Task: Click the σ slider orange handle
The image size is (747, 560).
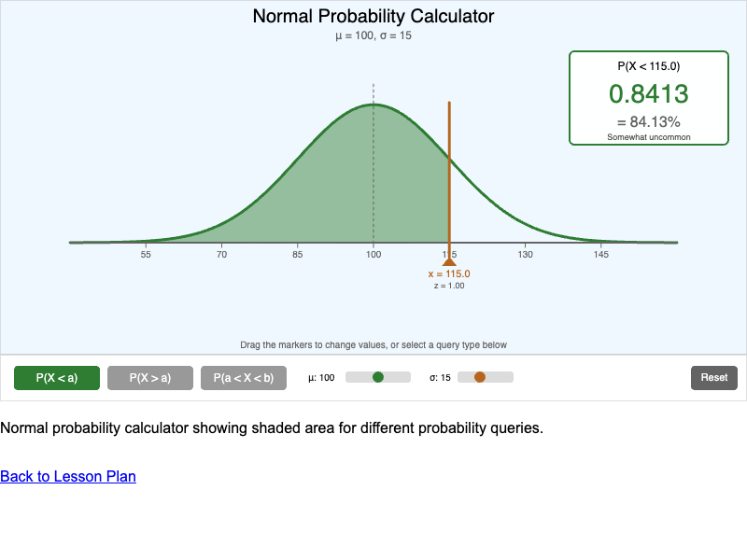Action: point(481,376)
